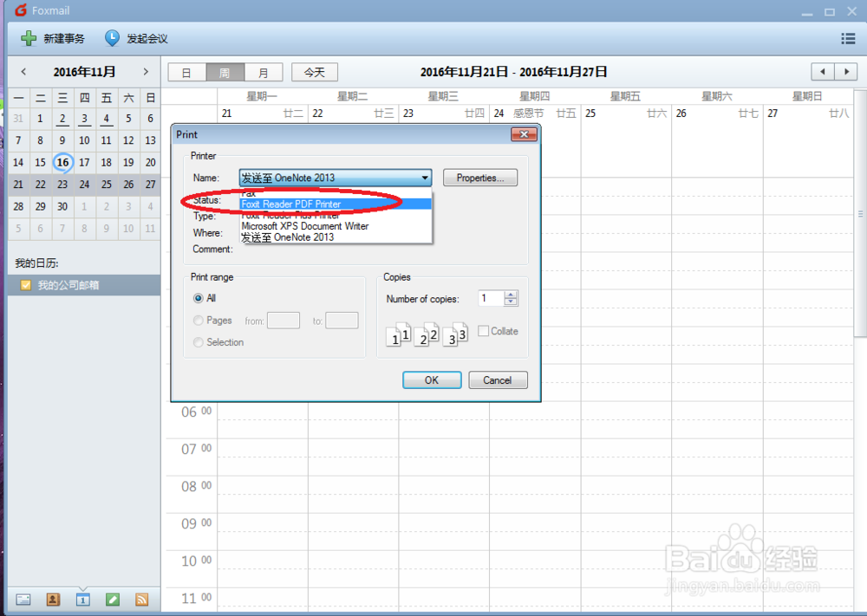Click the Pages 'to' input field
The width and height of the screenshot is (867, 616).
point(342,321)
